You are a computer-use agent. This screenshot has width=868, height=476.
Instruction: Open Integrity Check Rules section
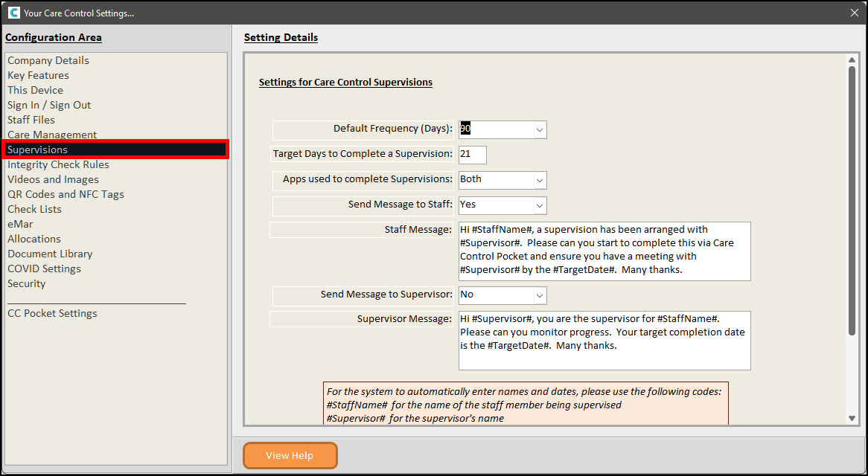click(x=58, y=164)
